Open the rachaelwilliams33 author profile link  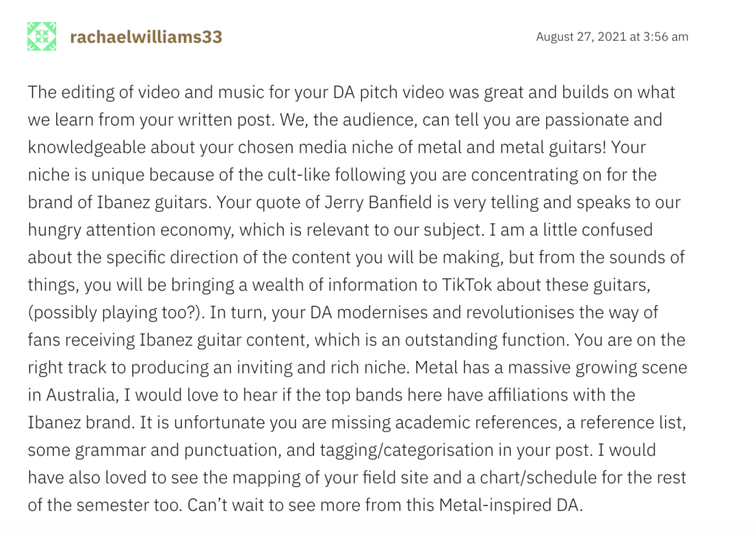[146, 37]
